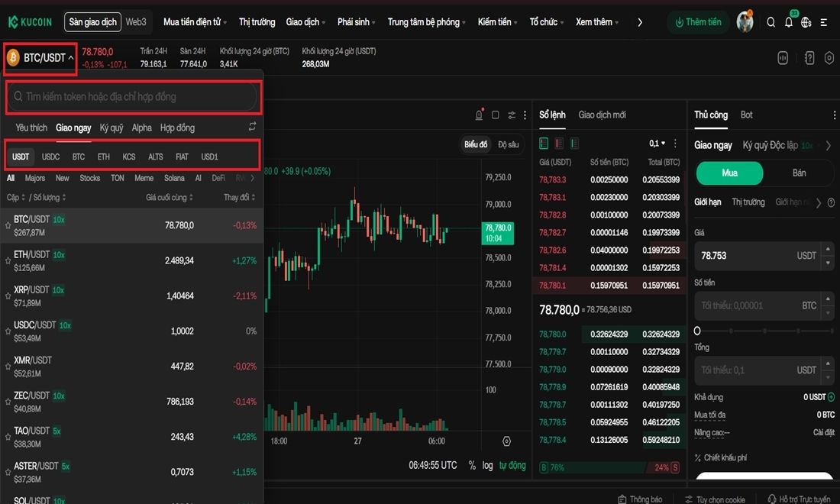840x504 pixels.
Task: Open the Web3 switch button
Action: click(x=136, y=22)
